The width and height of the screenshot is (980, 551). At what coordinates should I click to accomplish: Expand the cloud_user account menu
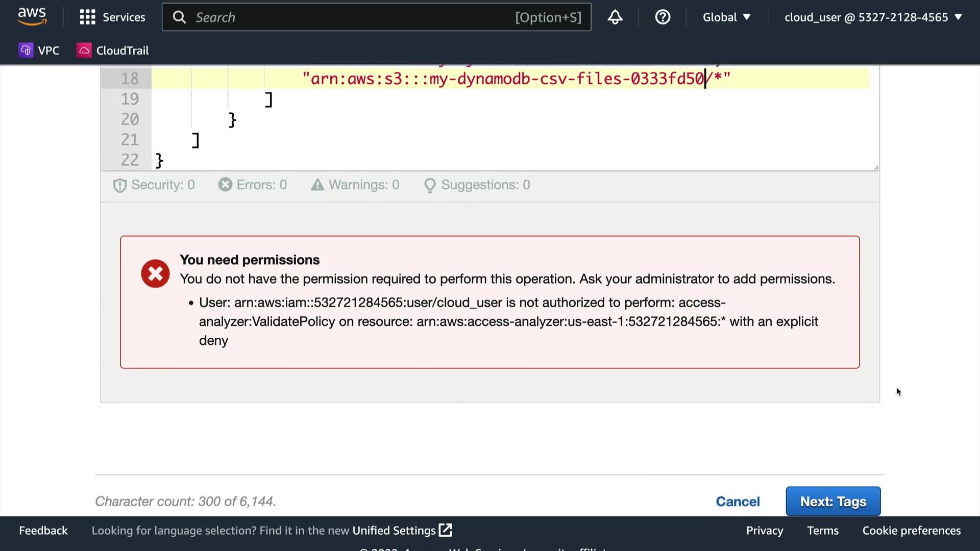873,17
